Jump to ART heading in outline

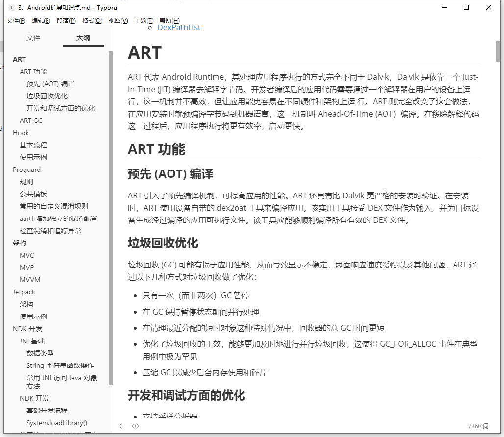click(19, 59)
